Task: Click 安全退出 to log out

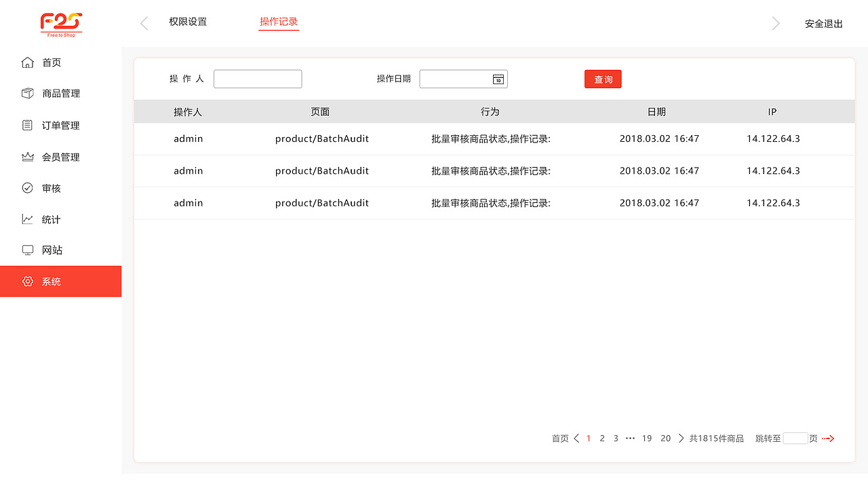Action: 824,24
